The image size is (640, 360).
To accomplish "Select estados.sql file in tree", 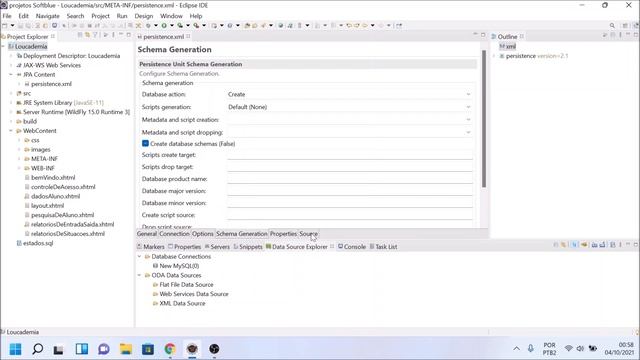I will point(35,243).
